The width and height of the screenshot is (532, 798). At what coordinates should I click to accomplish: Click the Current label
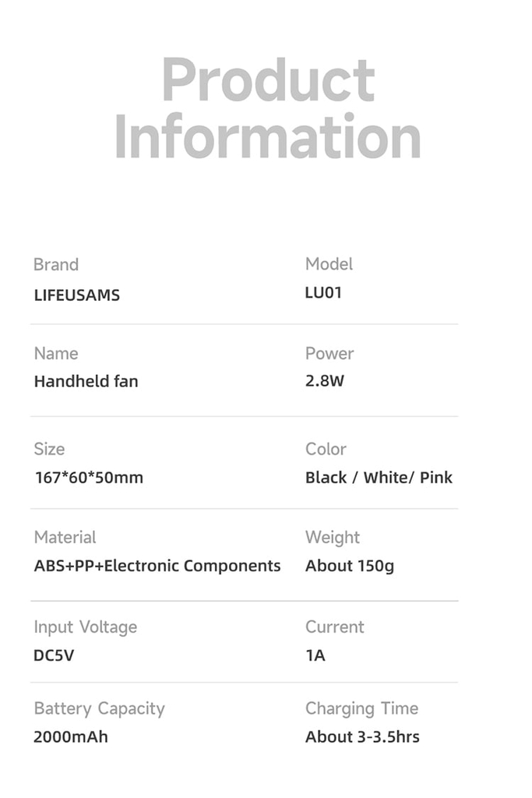point(334,627)
